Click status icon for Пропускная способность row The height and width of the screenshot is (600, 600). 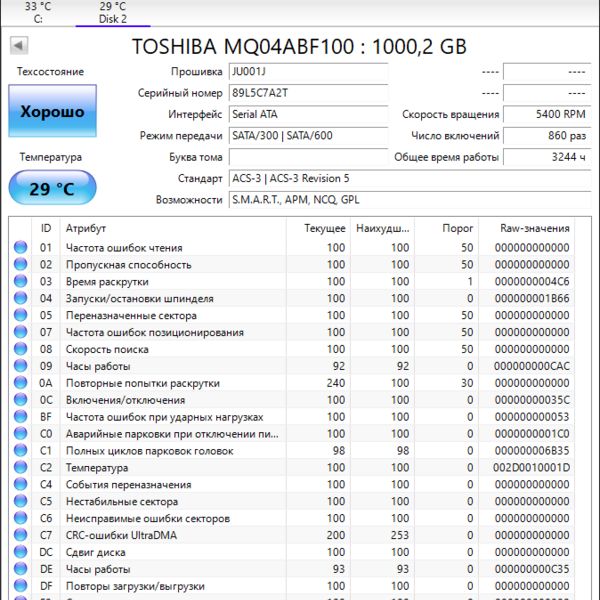tap(21, 264)
